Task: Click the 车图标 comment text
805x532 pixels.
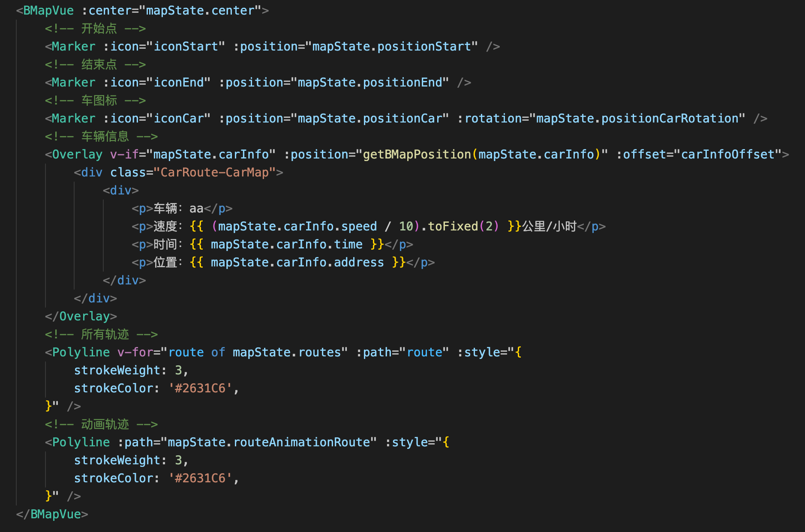Action: coord(99,100)
